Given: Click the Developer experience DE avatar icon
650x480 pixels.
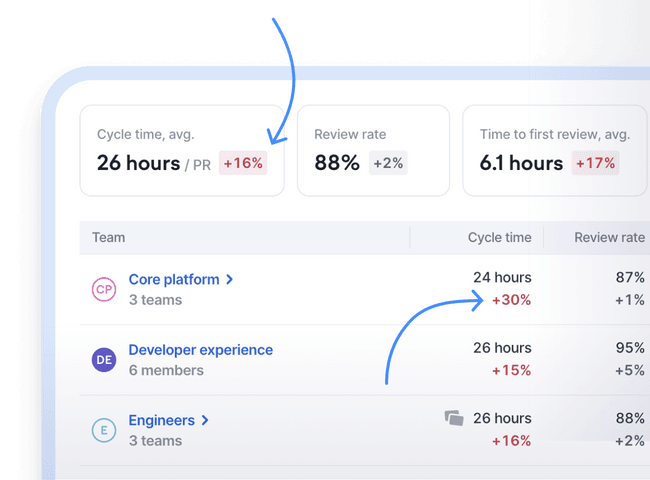Looking at the screenshot, I should coord(104,360).
